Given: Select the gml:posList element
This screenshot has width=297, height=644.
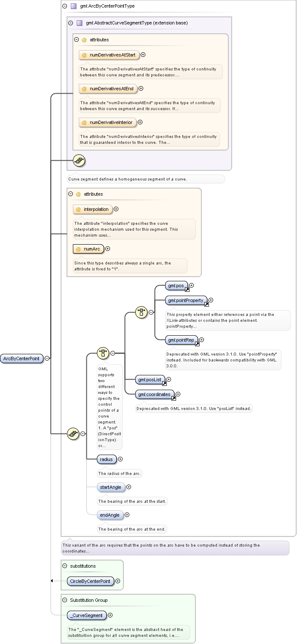Looking at the screenshot, I should pyautogui.click(x=150, y=380).
